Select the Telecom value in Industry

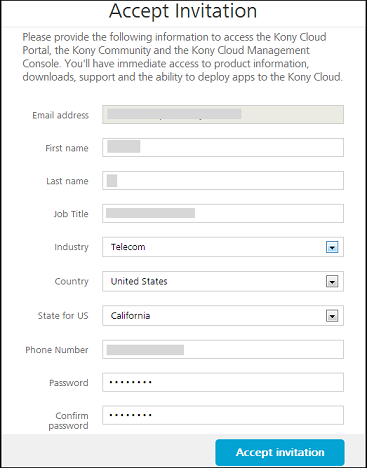point(128,247)
